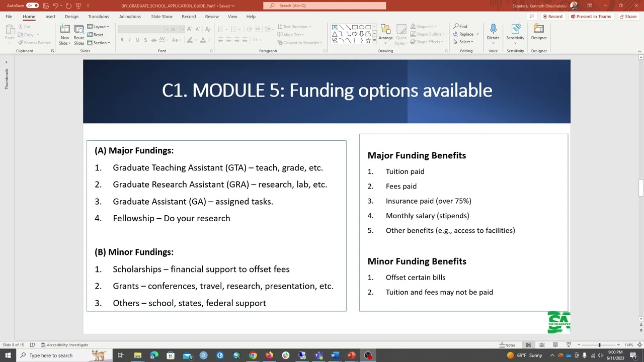Click the Search (Alt+Q) box
This screenshot has width=644, height=362.
point(325,6)
